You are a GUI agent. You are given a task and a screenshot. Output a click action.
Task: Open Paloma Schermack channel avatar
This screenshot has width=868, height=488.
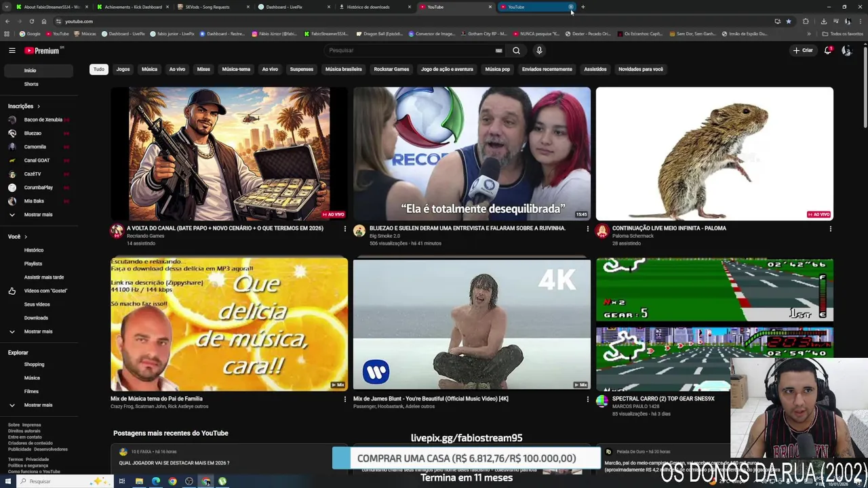coord(602,232)
